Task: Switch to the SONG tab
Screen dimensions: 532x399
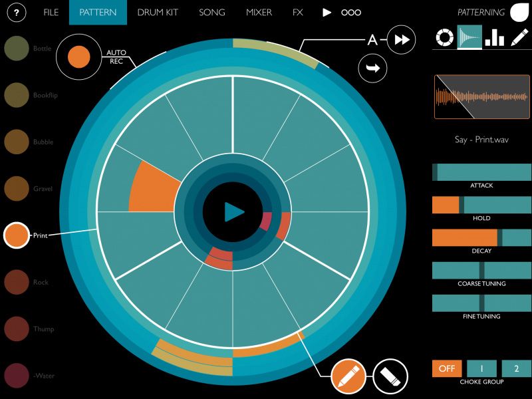Action: (211, 12)
